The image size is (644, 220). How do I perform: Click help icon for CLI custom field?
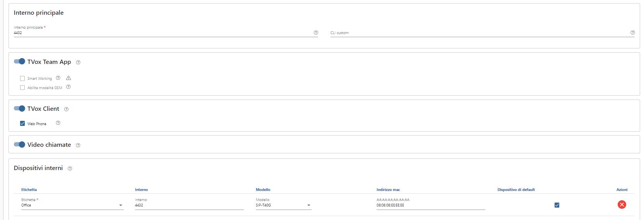click(x=632, y=33)
